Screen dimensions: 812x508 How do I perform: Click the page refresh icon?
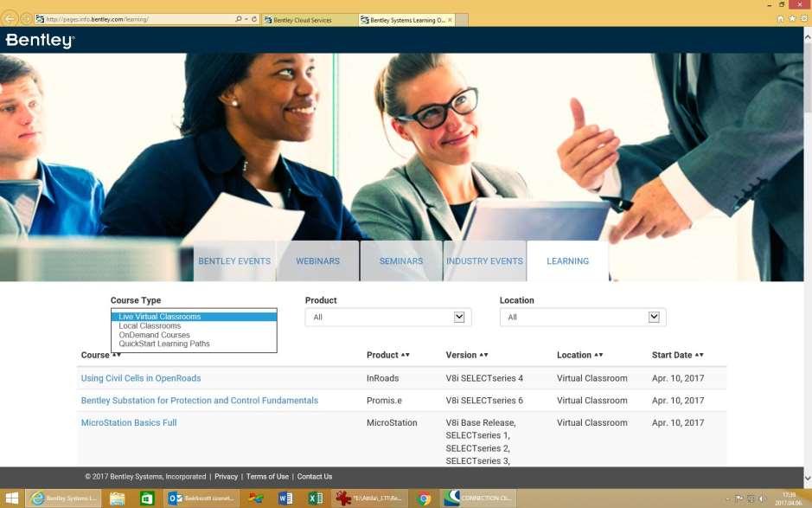[254, 19]
